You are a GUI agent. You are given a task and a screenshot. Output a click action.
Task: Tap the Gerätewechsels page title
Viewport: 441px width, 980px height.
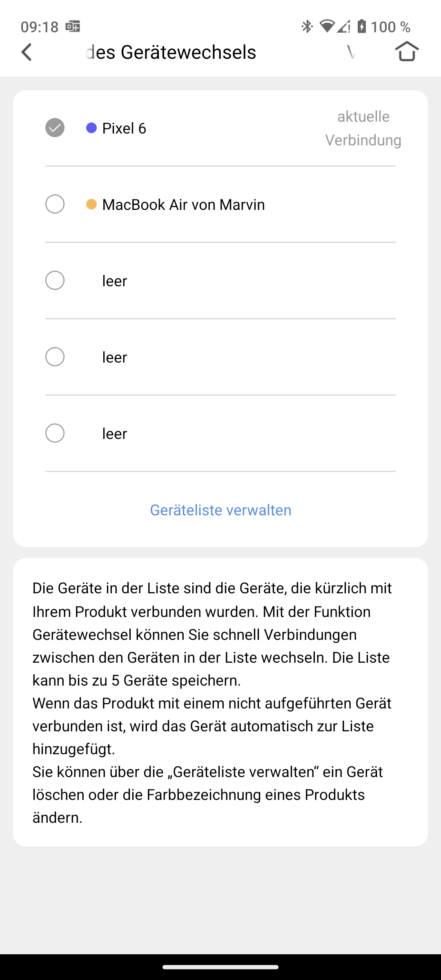pyautogui.click(x=171, y=52)
